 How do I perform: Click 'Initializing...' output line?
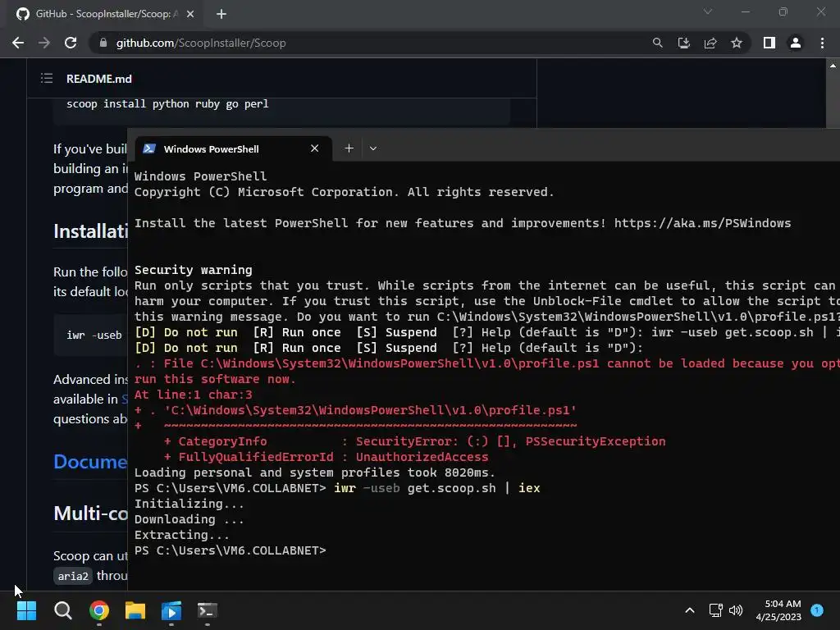click(x=189, y=504)
